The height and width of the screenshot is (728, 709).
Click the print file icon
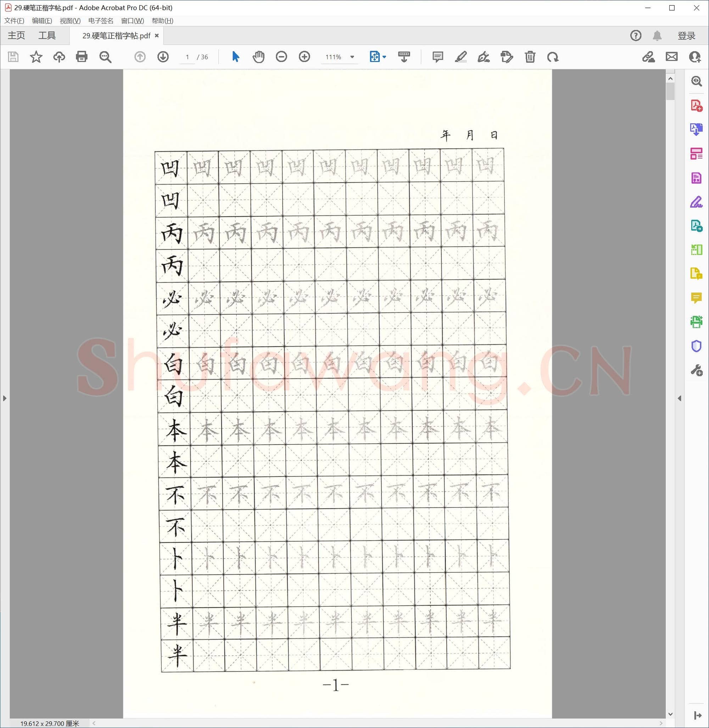click(x=82, y=57)
